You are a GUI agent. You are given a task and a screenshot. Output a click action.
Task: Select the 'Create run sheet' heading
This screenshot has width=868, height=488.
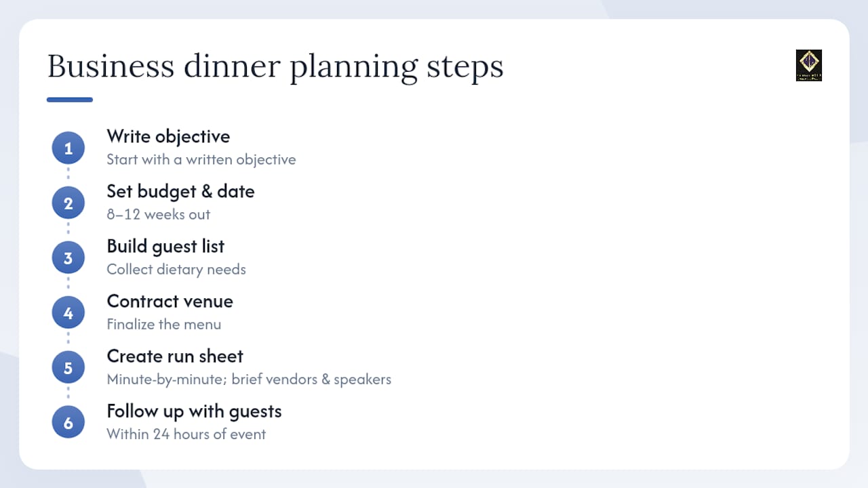[175, 356]
